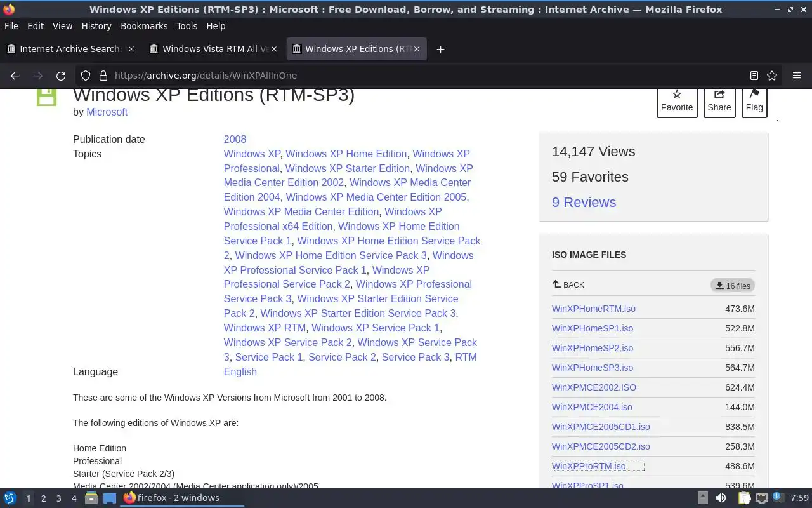Toggle reader view icon in address bar
812x508 pixels.
tap(754, 76)
